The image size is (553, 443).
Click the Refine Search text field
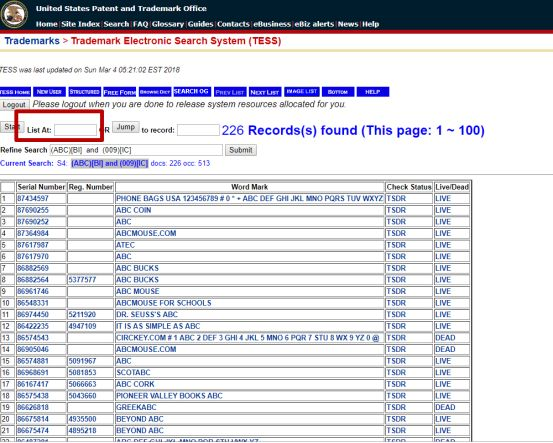[136, 150]
